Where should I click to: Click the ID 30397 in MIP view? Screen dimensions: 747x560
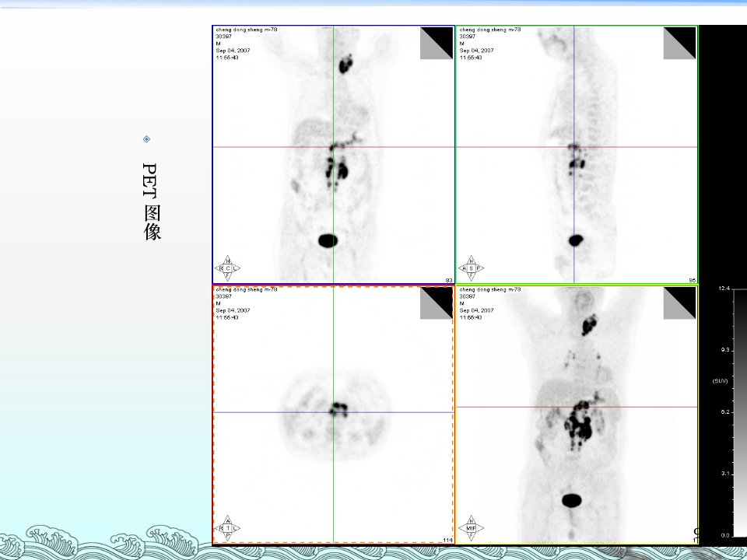[x=468, y=296]
